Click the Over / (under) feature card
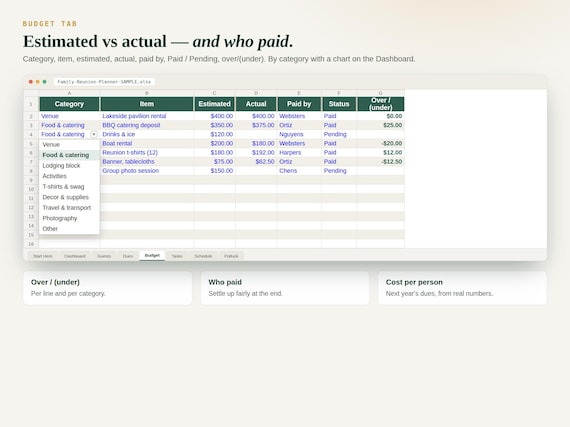570x427 pixels. pyautogui.click(x=108, y=288)
